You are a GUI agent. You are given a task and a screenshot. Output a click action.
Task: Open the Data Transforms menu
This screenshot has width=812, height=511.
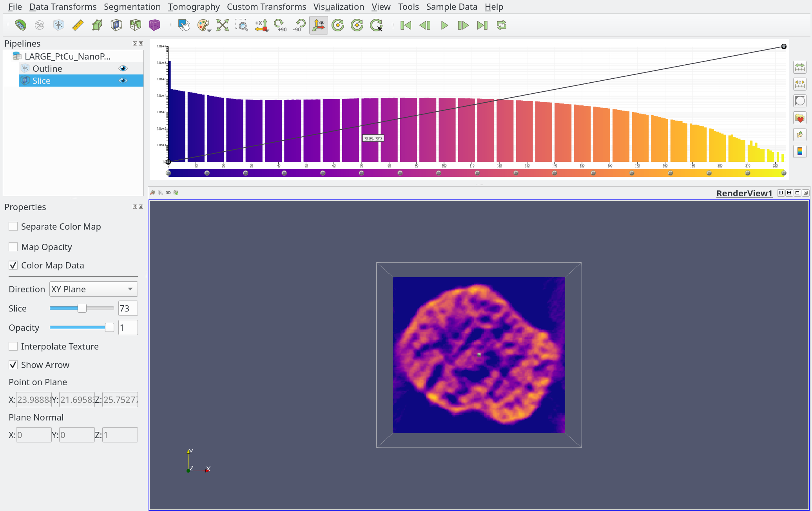[63, 7]
